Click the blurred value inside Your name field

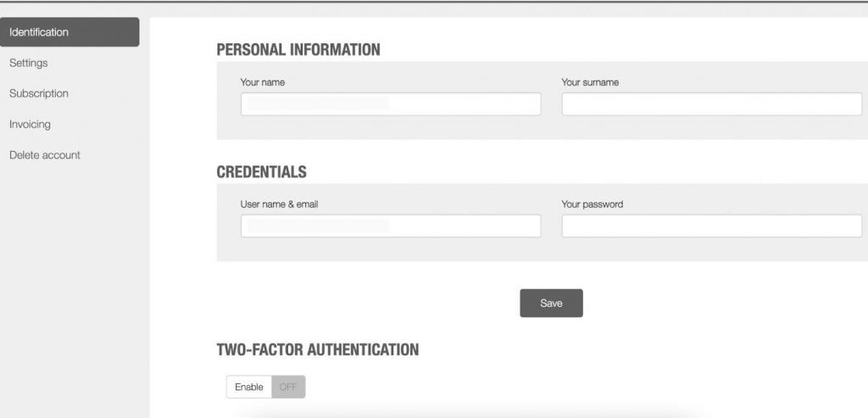318,103
